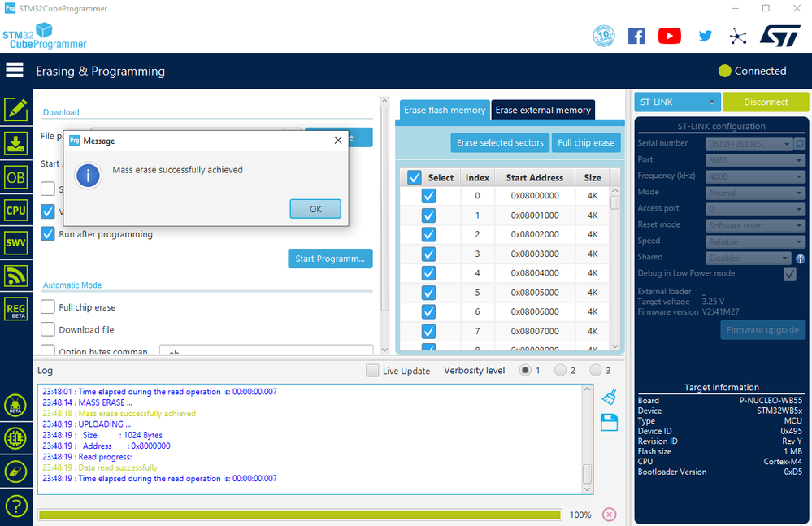Open the ST-LINK connection type dropdown
812x526 pixels.
click(x=677, y=102)
